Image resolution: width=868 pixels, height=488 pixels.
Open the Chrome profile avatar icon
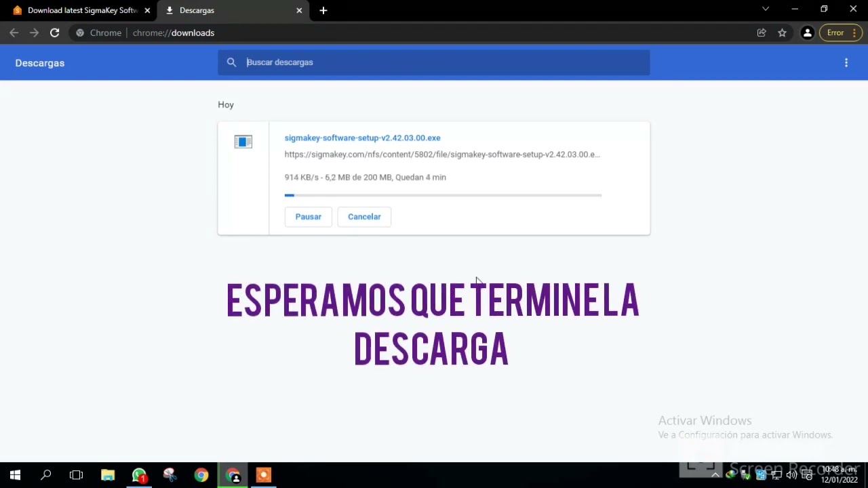point(807,33)
